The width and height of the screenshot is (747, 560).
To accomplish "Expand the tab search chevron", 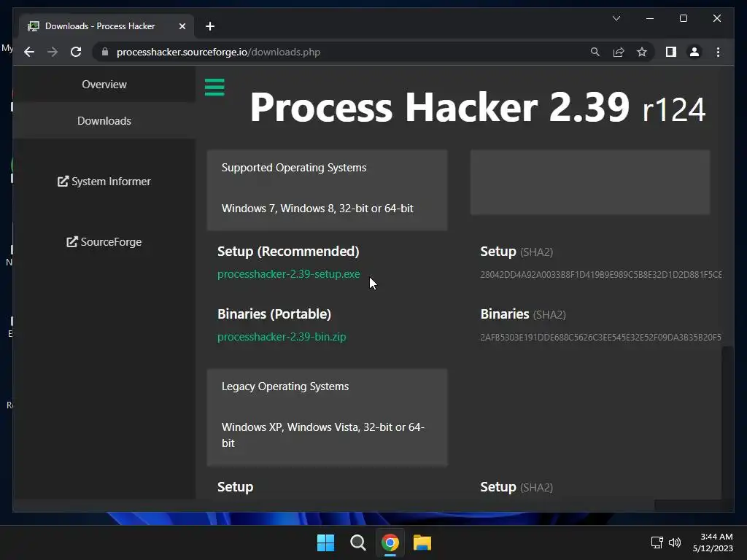I will pyautogui.click(x=616, y=18).
